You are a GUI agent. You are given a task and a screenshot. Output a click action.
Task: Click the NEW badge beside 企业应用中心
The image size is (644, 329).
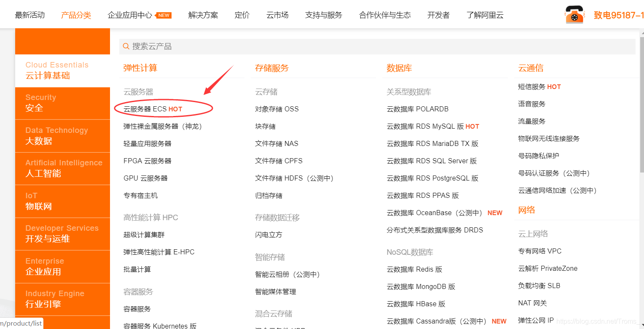click(x=164, y=15)
